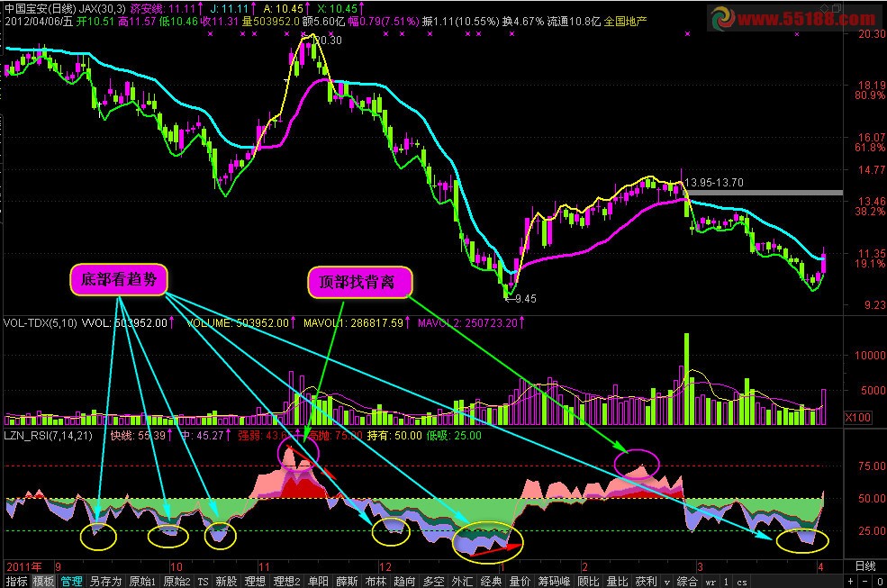The image size is (887, 588).
Task: Click the 2011年 year marker on timeline
Action: [x=24, y=566]
